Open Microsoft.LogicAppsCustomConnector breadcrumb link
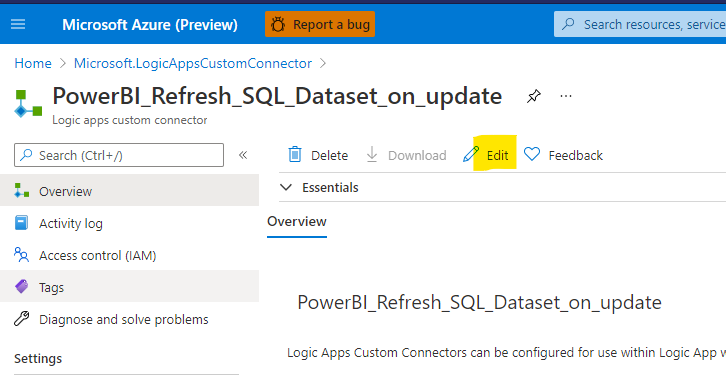The height and width of the screenshot is (384, 726). click(x=193, y=63)
